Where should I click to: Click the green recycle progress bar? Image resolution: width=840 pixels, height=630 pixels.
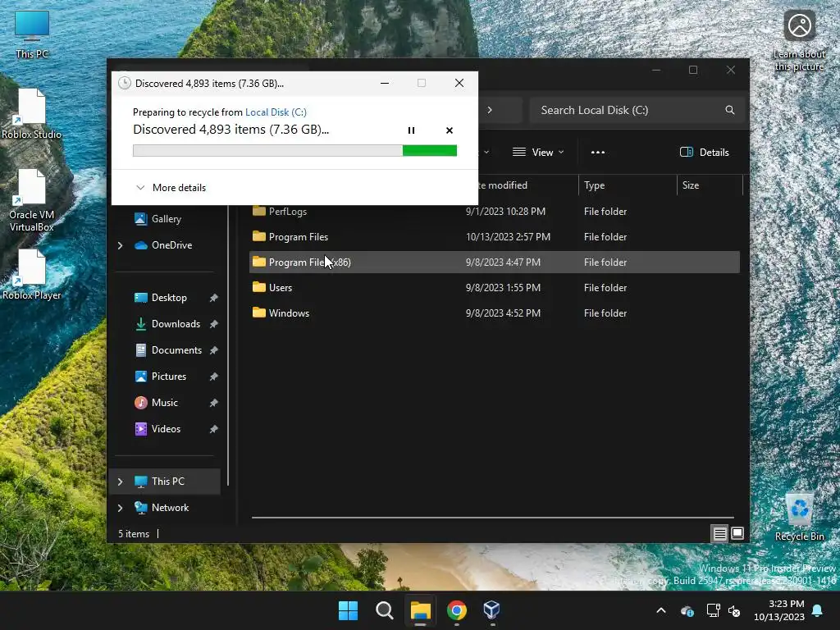click(294, 151)
